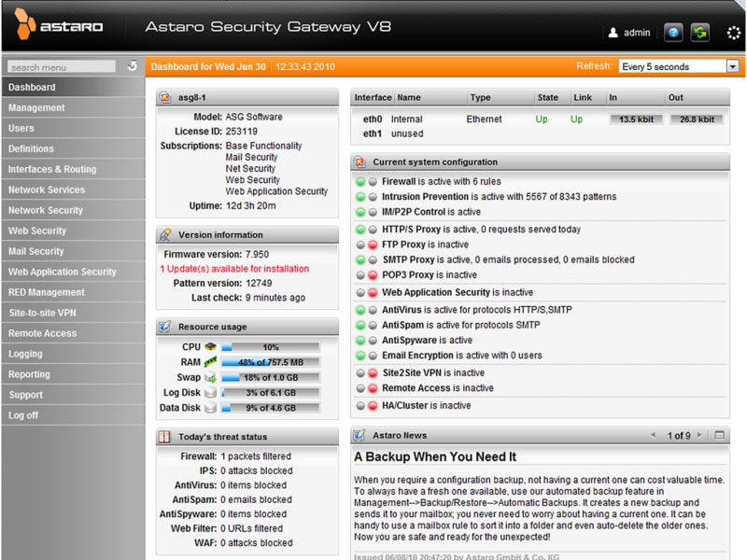Toggle Intrusion Prevention status indicator

pos(366,197)
